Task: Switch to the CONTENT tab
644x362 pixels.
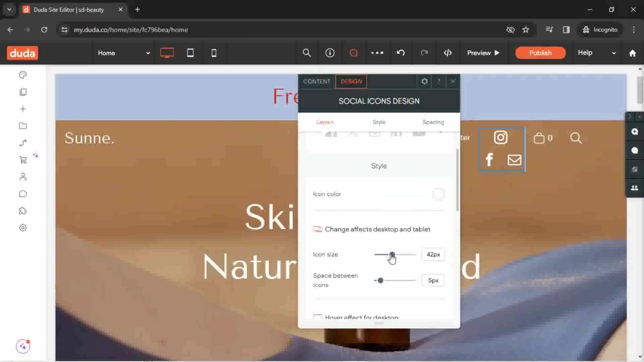Action: [x=317, y=81]
